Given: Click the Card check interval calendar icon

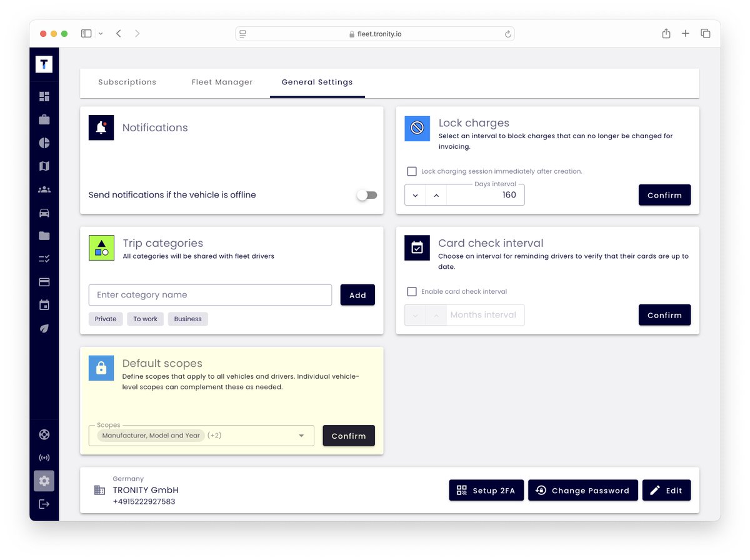Looking at the screenshot, I should [x=417, y=247].
